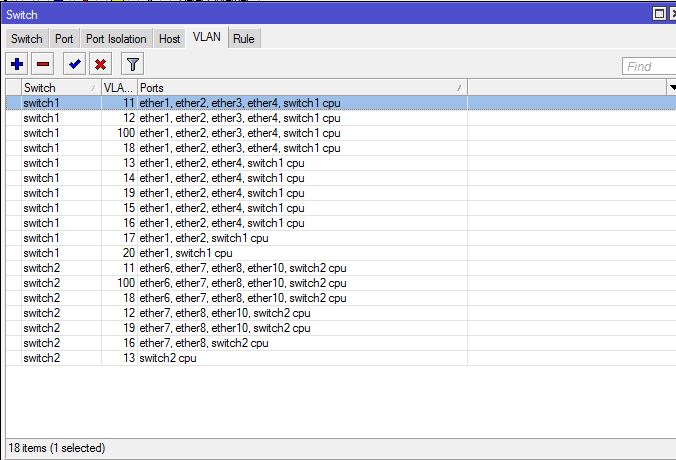Click ports 'ether1, switch1 cpu' cell

[x=302, y=253]
